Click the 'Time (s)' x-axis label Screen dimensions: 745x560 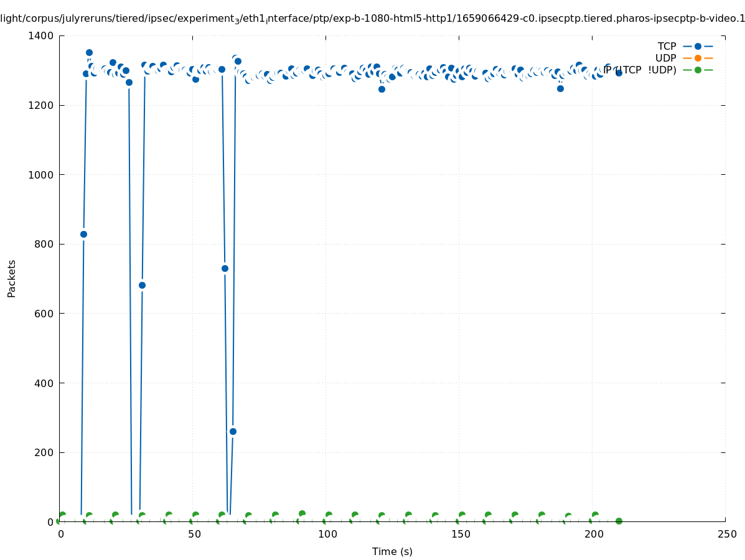392,551
